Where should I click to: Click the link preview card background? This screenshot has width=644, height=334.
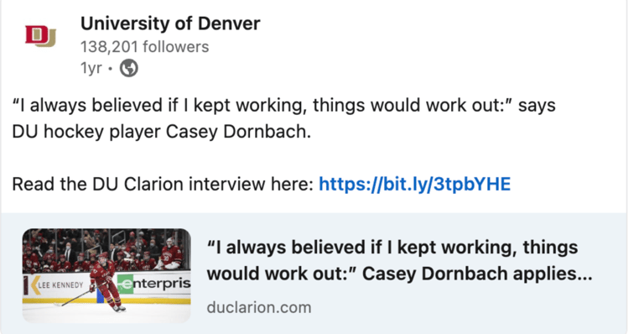[x=314, y=273]
